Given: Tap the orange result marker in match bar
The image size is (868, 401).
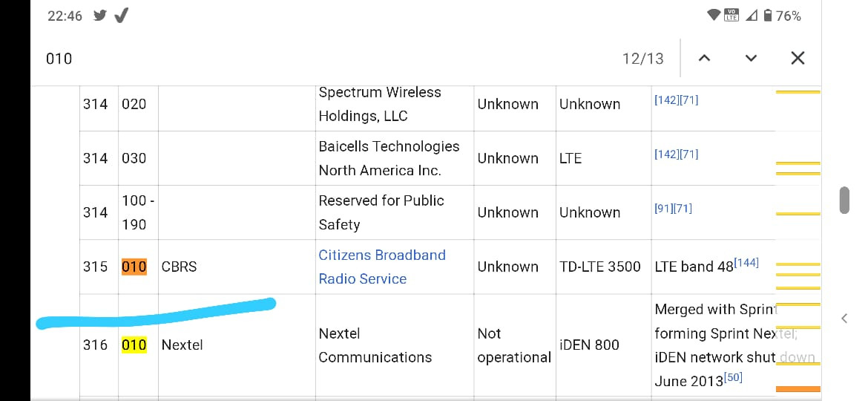Looking at the screenshot, I should pyautogui.click(x=798, y=388).
